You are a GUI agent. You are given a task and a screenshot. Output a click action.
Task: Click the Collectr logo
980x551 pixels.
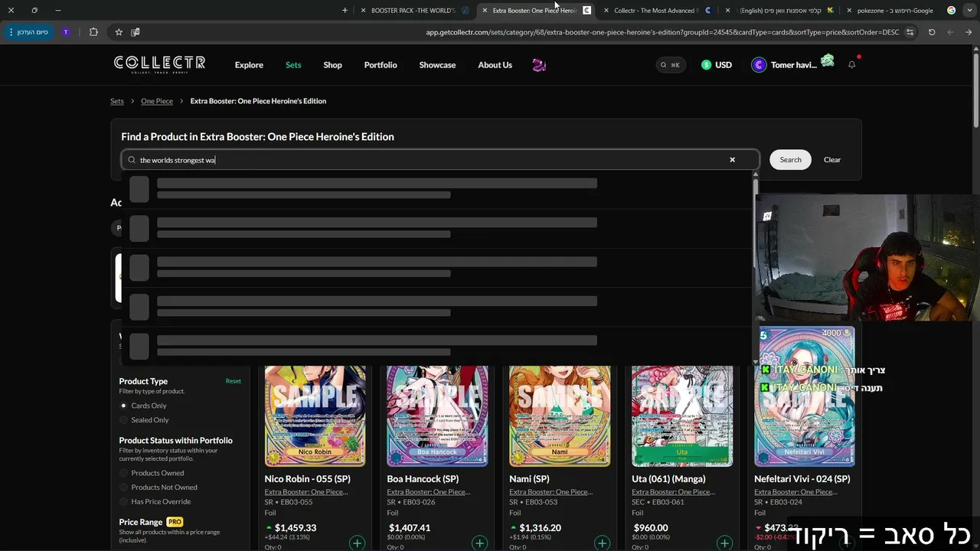pos(159,64)
